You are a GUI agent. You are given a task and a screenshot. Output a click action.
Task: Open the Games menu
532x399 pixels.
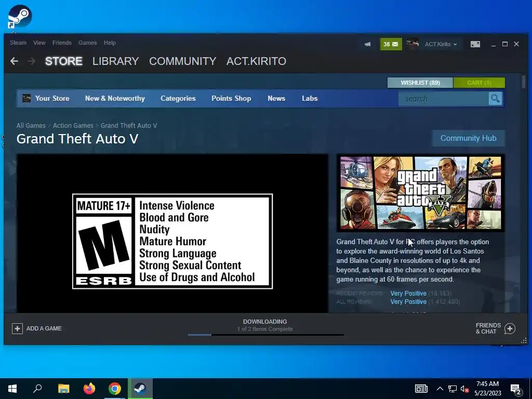pyautogui.click(x=87, y=43)
